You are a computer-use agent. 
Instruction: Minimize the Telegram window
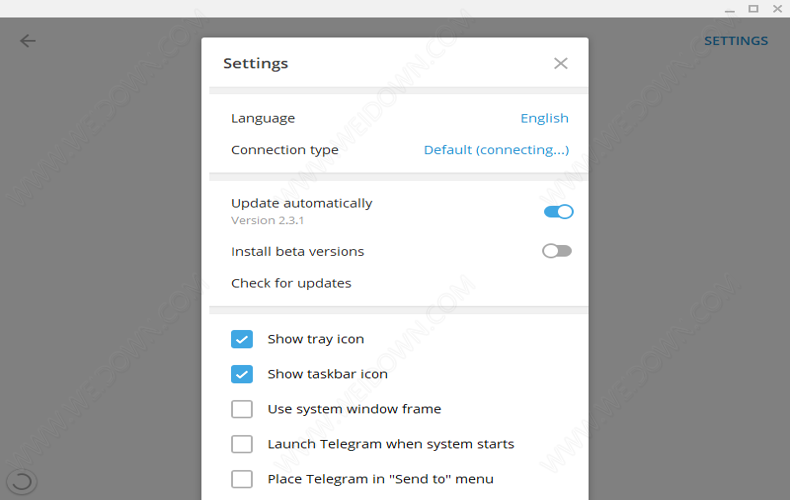[x=730, y=9]
